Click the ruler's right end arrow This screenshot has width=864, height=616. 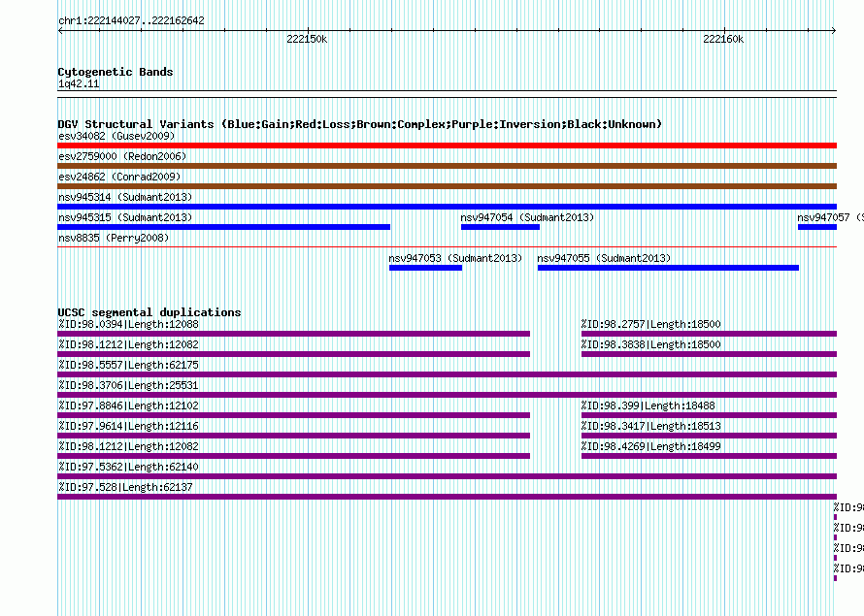834,31
